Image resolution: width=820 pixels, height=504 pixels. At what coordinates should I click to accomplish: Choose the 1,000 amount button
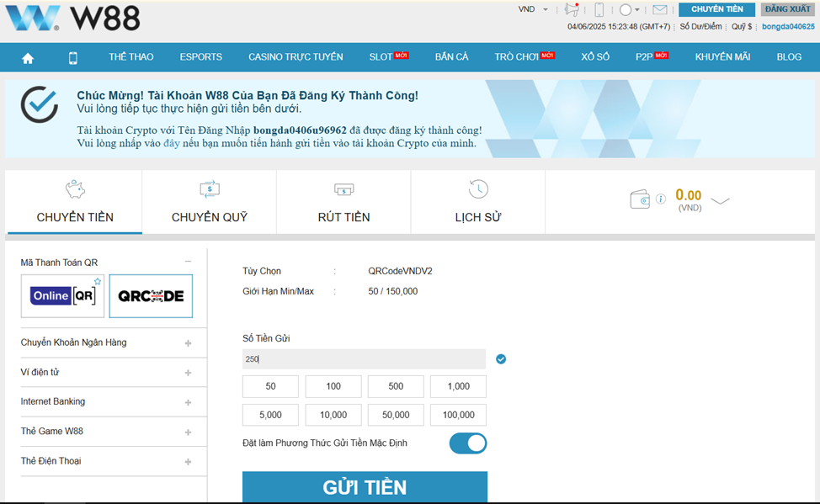click(x=459, y=386)
